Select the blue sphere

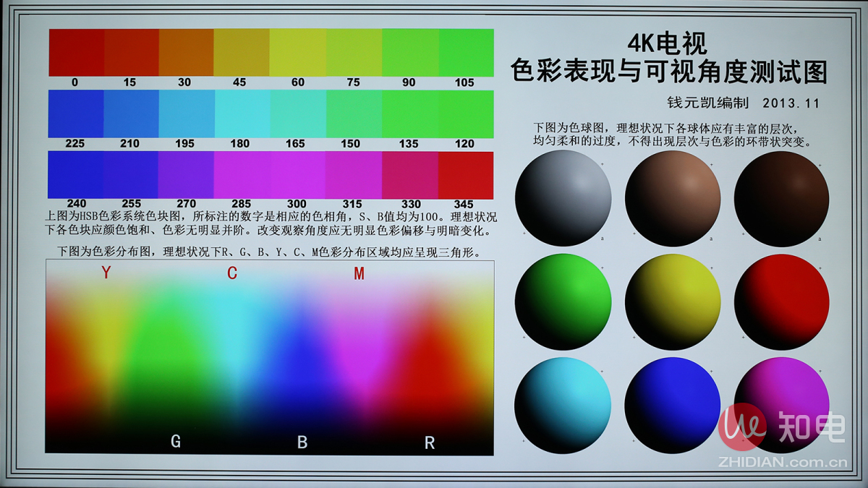click(x=672, y=405)
